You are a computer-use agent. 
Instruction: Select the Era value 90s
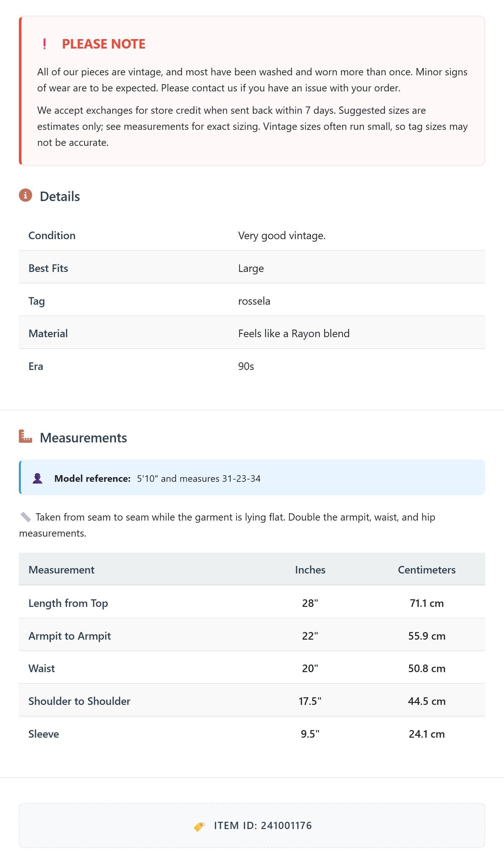pyautogui.click(x=246, y=366)
